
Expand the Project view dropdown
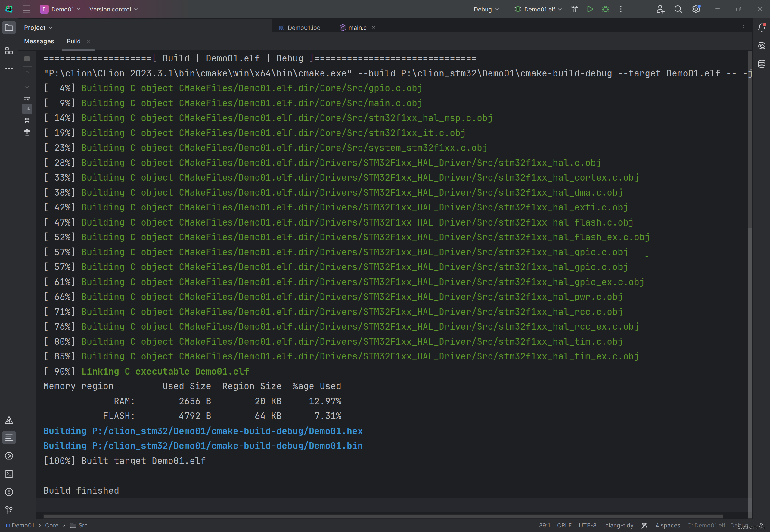point(38,28)
